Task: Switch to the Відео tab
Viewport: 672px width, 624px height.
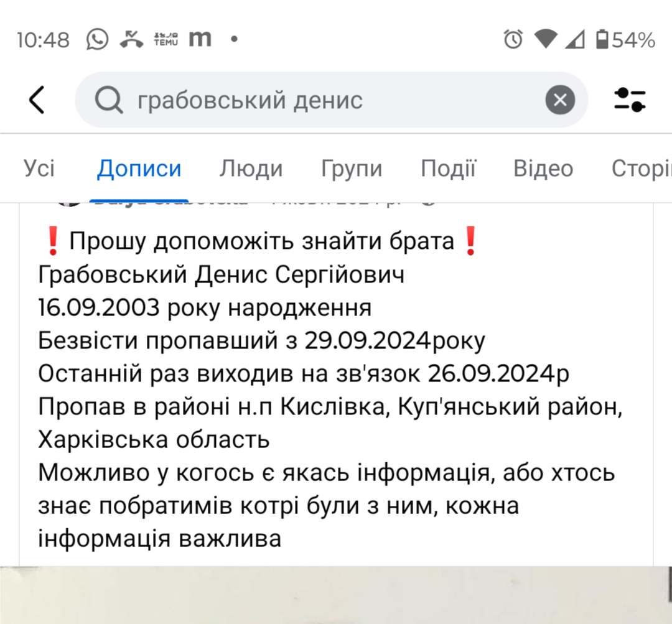Action: (x=543, y=169)
